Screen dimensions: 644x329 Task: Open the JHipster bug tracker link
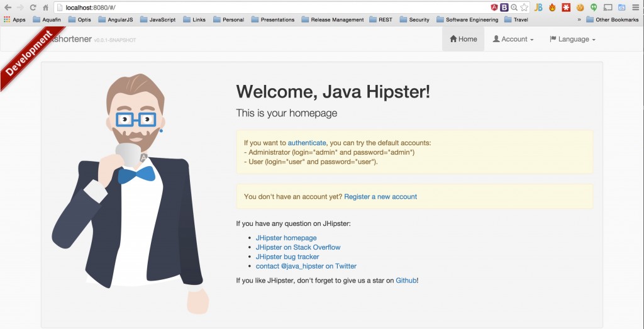[x=287, y=257]
